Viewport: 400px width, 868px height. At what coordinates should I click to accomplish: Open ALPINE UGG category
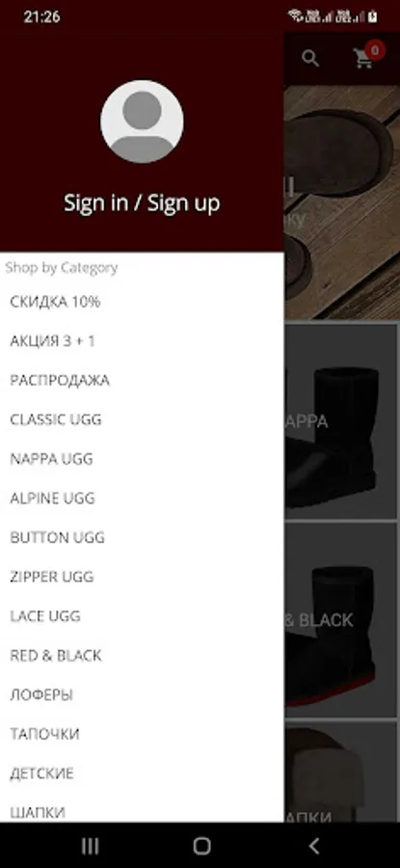pyautogui.click(x=143, y=499)
